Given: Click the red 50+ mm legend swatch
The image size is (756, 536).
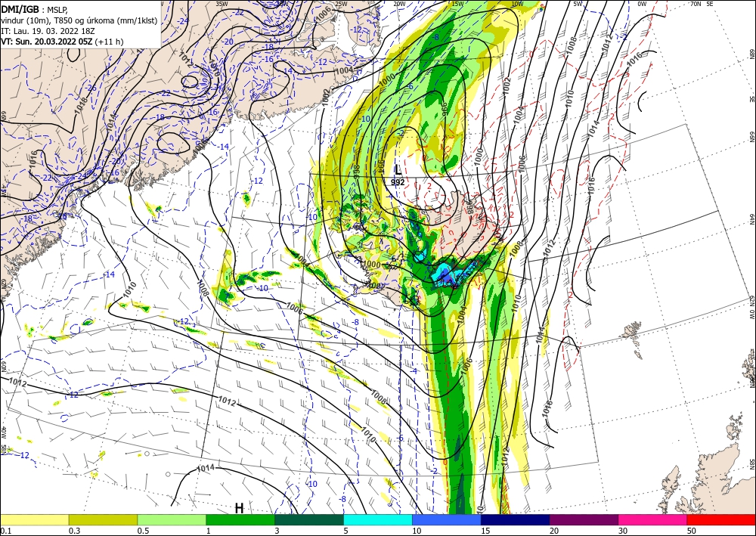Looking at the screenshot, I should tap(721, 519).
